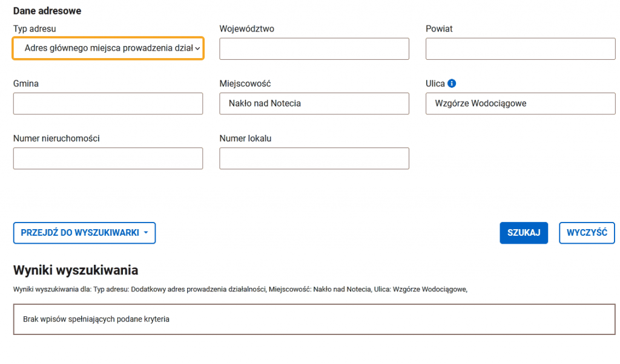This screenshot has height=364, width=620.
Task: Open the Typ adresu dropdown
Action: (108, 48)
